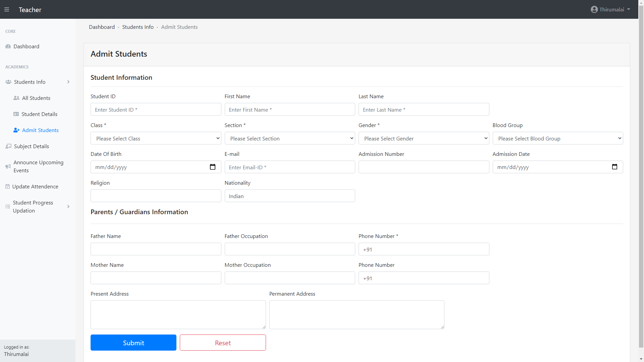The width and height of the screenshot is (644, 362).
Task: Click into the Enter Student ID field
Action: point(156,110)
